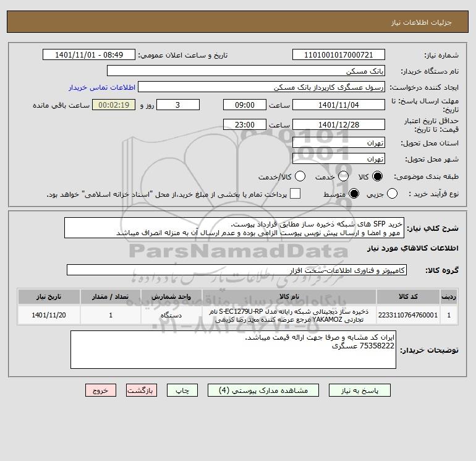Viewport: 476px width, 461px height.
Task: Click the product name cell S-EC1279U-RP
Action: 289,315
